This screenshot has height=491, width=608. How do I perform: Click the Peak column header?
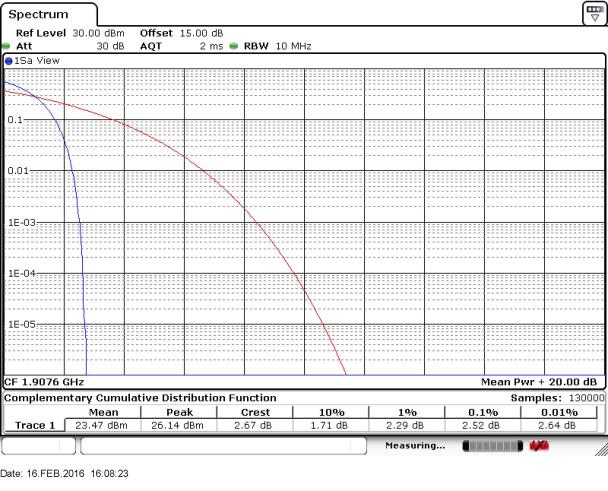pyautogui.click(x=180, y=412)
